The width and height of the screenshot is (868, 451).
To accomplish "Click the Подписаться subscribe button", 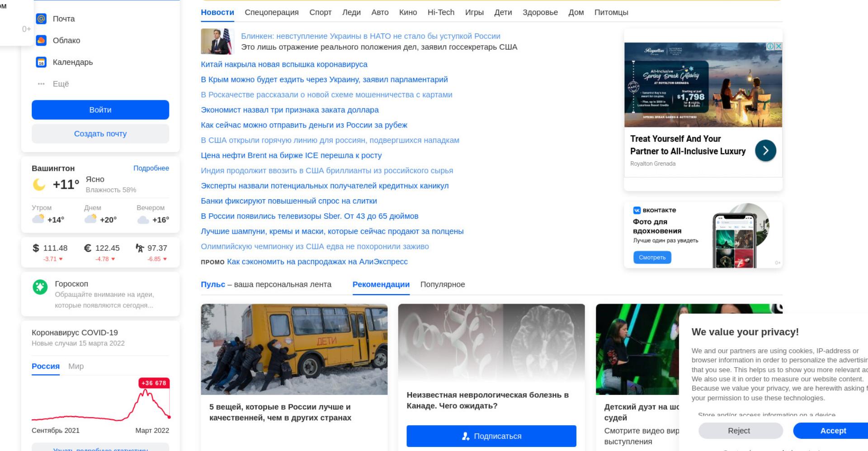I will click(491, 436).
